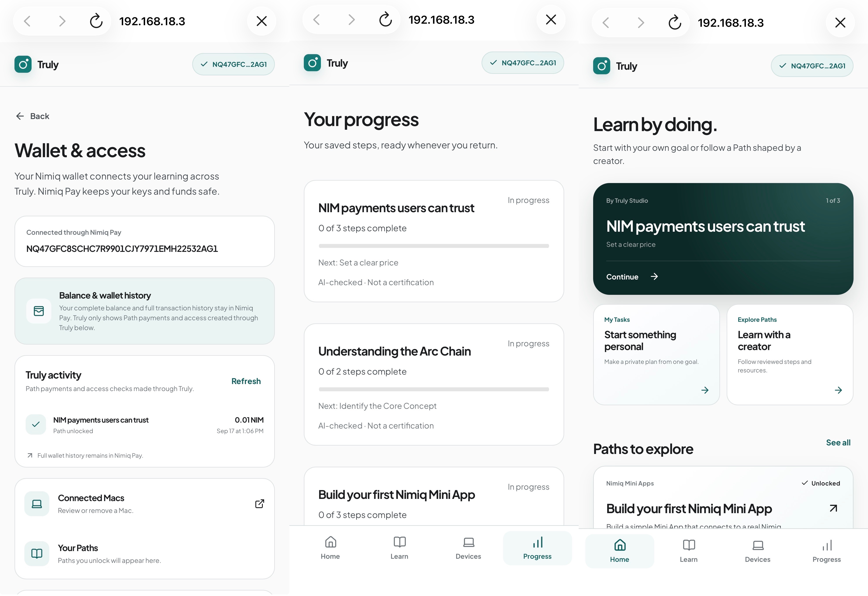Go forward in the Learn by doing screen's browser bar
868x596 pixels.
(640, 23)
